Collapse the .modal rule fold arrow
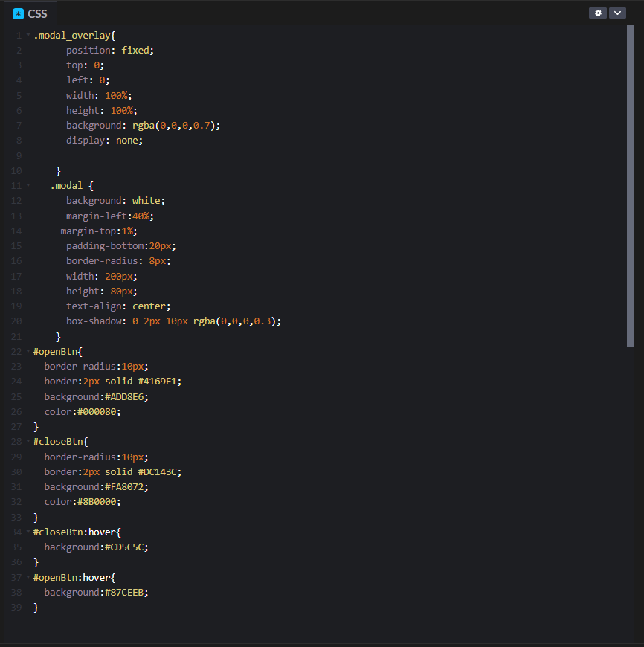 28,185
